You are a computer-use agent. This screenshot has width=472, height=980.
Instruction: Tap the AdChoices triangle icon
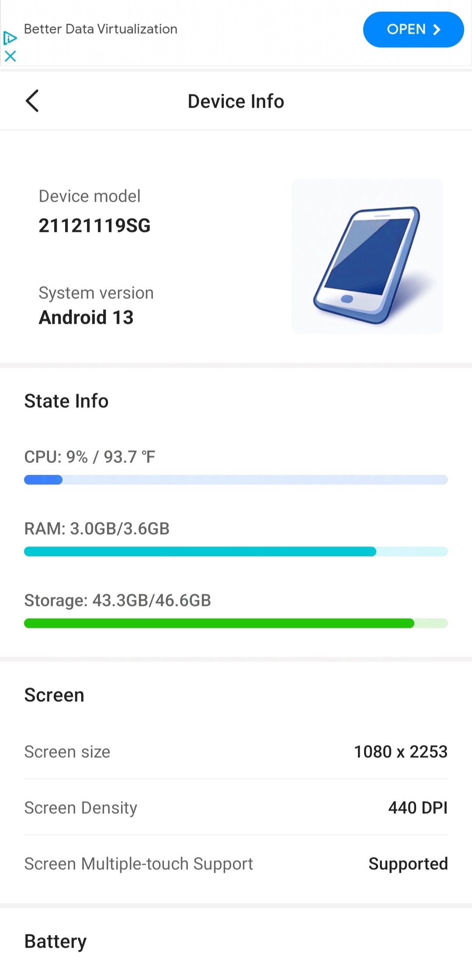[x=10, y=38]
